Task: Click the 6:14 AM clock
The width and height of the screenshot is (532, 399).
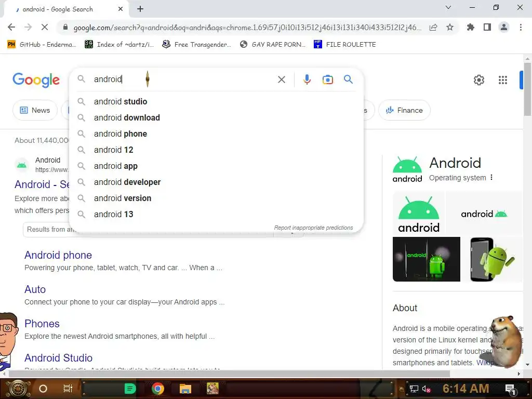Action: pyautogui.click(x=465, y=388)
